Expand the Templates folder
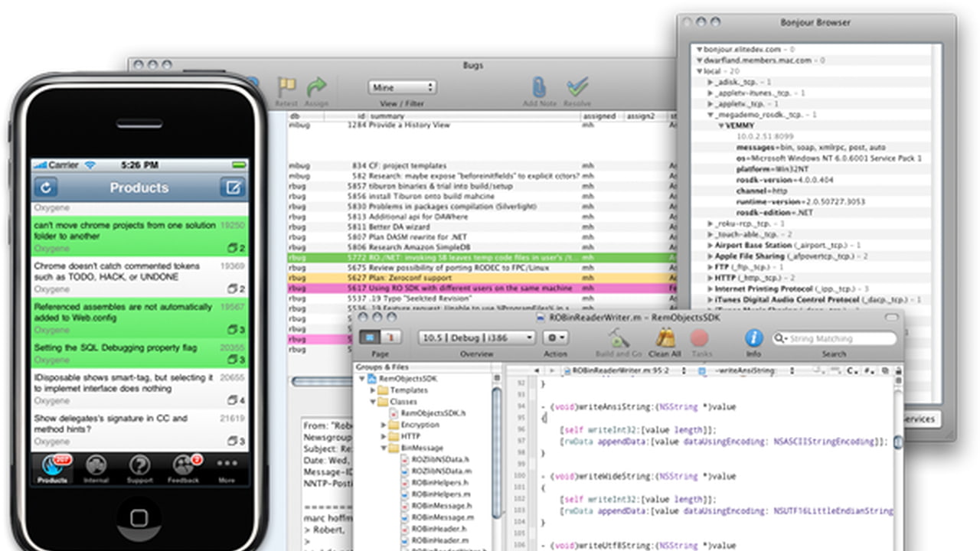 click(x=373, y=390)
